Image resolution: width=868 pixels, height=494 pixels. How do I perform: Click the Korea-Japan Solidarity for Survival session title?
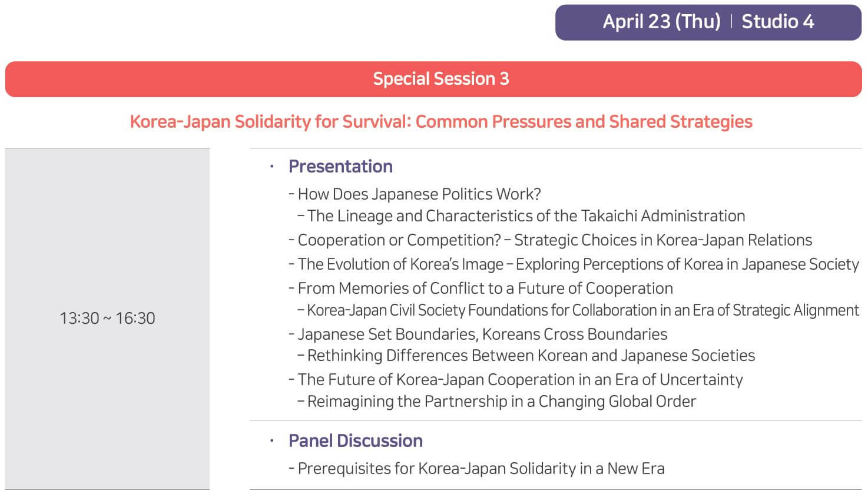click(x=441, y=122)
